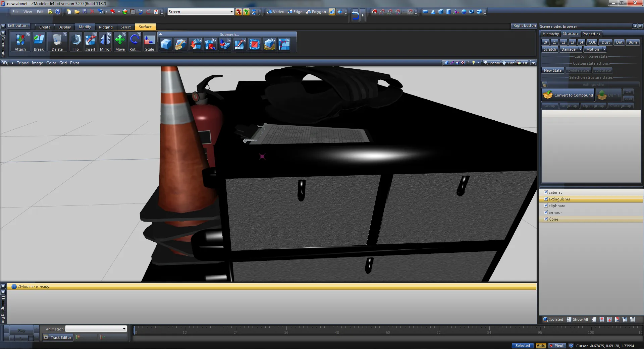Open the Hierarchy tab
The width and height of the screenshot is (644, 362).
pos(550,34)
